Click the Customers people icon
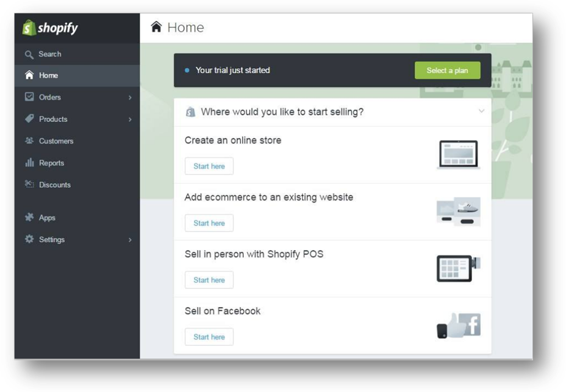Screen dimensions: 566x392 (x=29, y=140)
